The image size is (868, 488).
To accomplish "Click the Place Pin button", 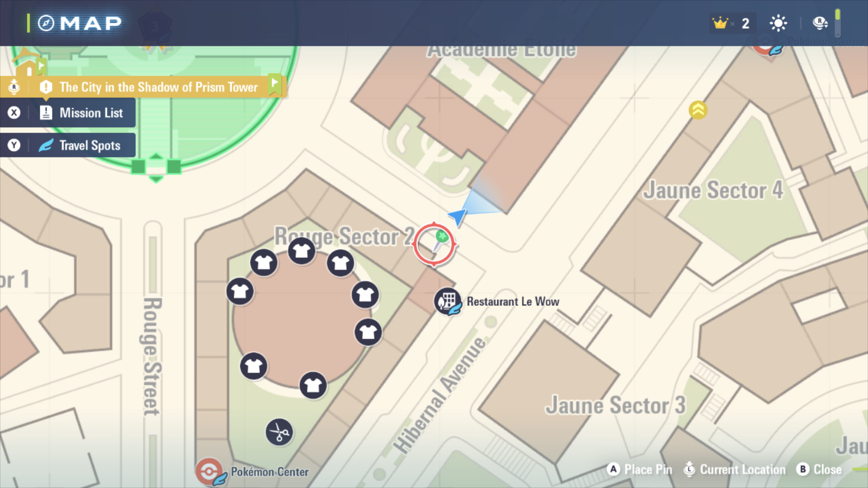I will tap(639, 469).
